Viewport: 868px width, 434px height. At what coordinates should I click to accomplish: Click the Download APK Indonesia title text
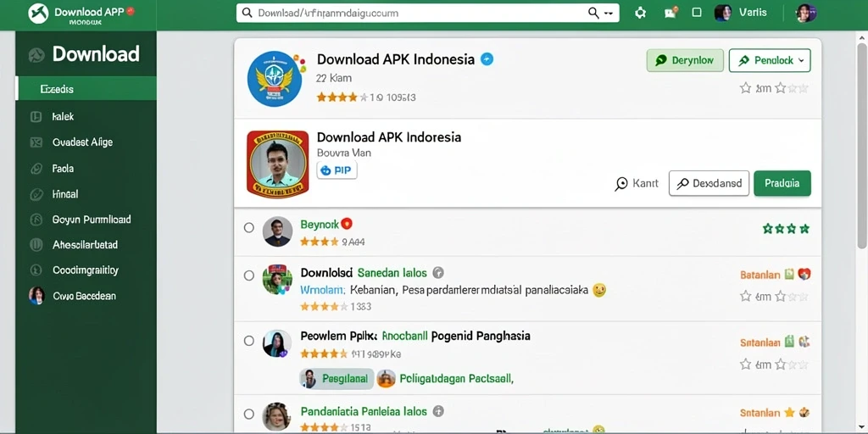pos(396,59)
